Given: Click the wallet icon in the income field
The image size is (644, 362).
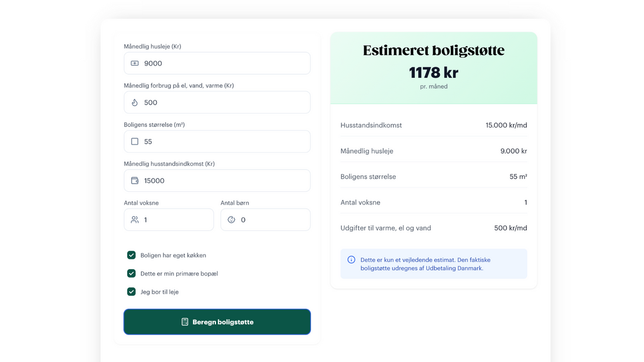Looking at the screenshot, I should pyautogui.click(x=135, y=181).
